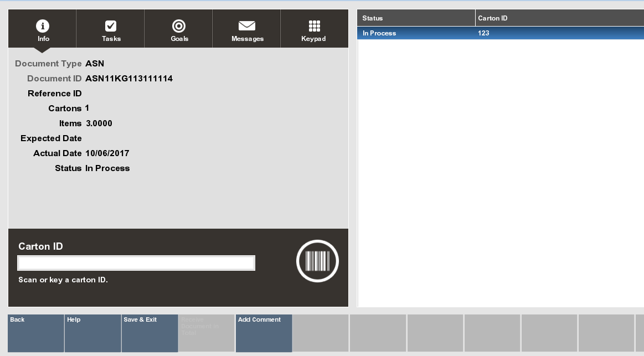Image resolution: width=644 pixels, height=356 pixels.
Task: Click the Actual Date value 10/06/2017
Action: coord(107,153)
